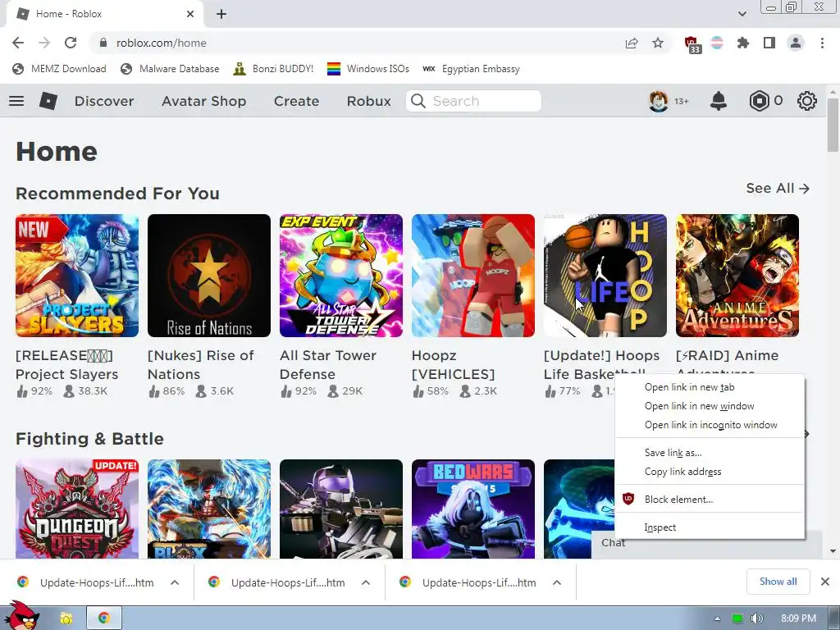
Task: Click the striped flag extension icon
Action: coord(717,43)
